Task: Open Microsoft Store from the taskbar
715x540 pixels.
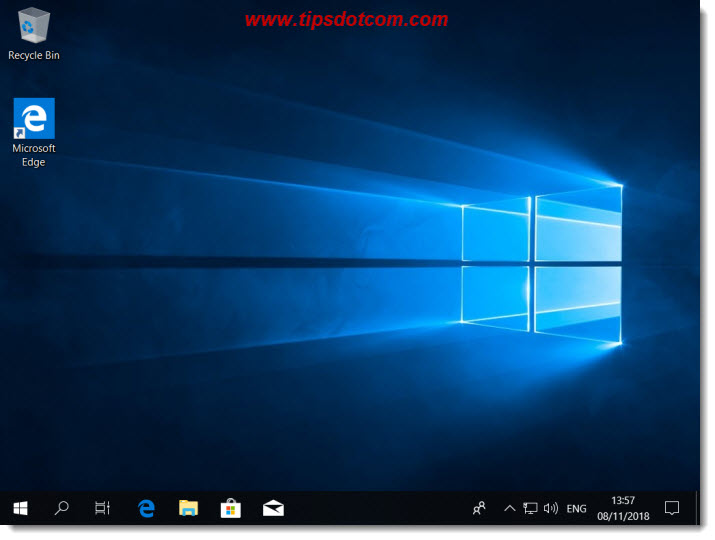Action: pos(231,508)
